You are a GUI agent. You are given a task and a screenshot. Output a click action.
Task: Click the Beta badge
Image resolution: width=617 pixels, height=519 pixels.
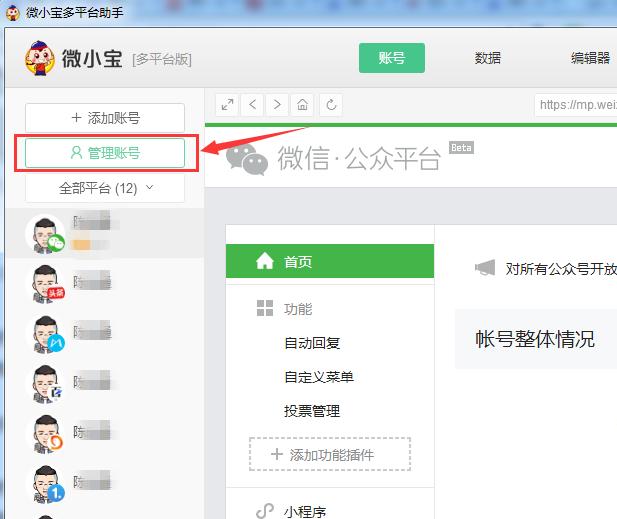point(461,148)
